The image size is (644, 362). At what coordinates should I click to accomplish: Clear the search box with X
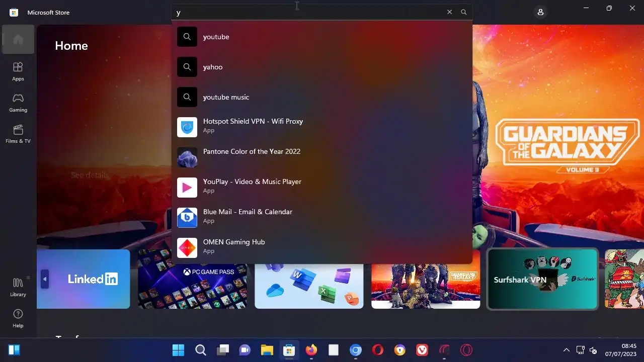(449, 12)
